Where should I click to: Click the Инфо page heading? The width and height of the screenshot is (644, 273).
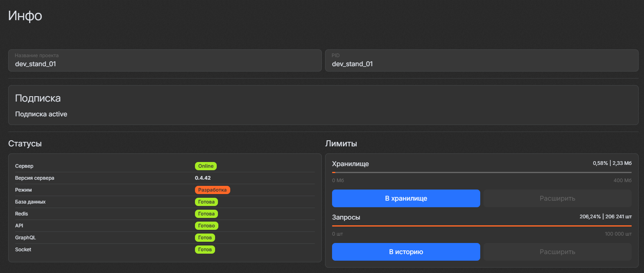pos(25,16)
